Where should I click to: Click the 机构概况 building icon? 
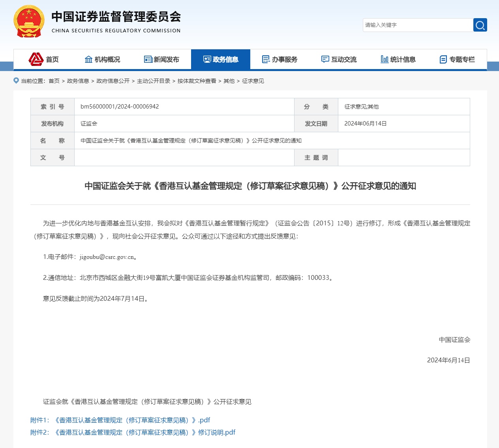tap(88, 59)
